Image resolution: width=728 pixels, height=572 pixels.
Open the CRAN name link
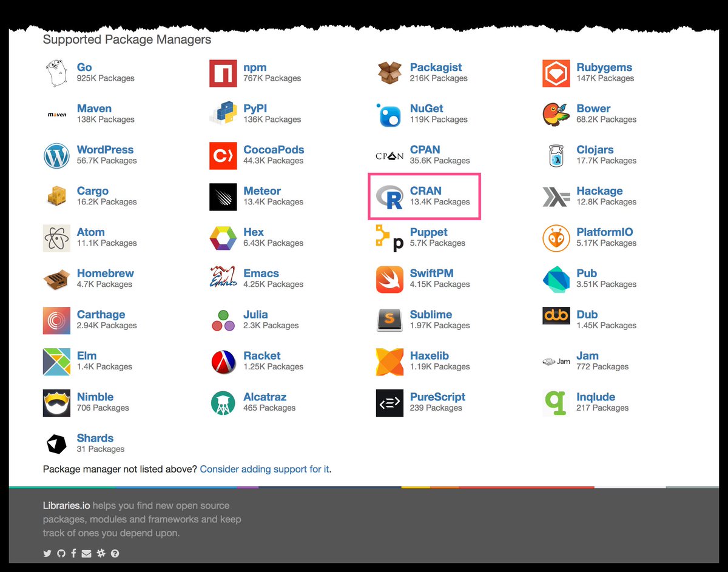(x=426, y=191)
